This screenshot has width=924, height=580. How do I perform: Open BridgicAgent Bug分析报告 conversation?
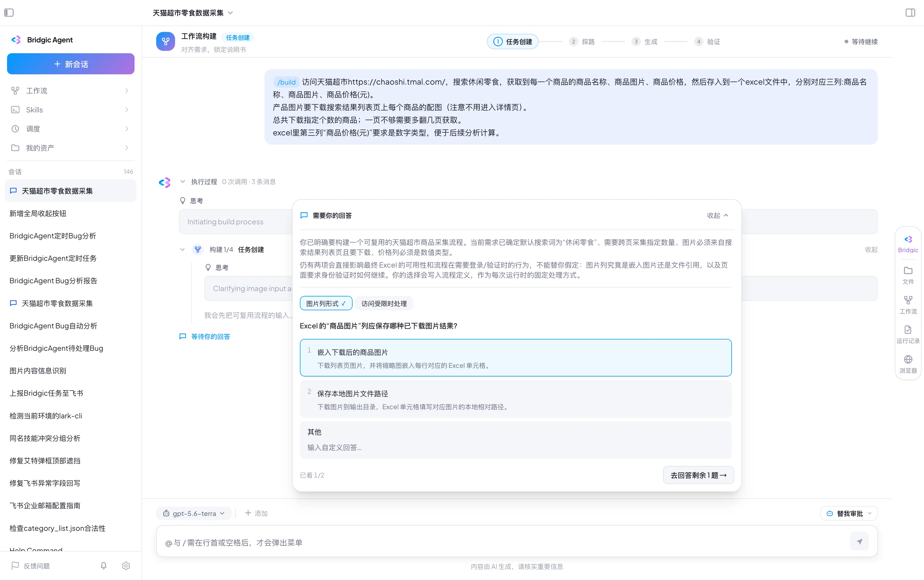click(x=71, y=281)
